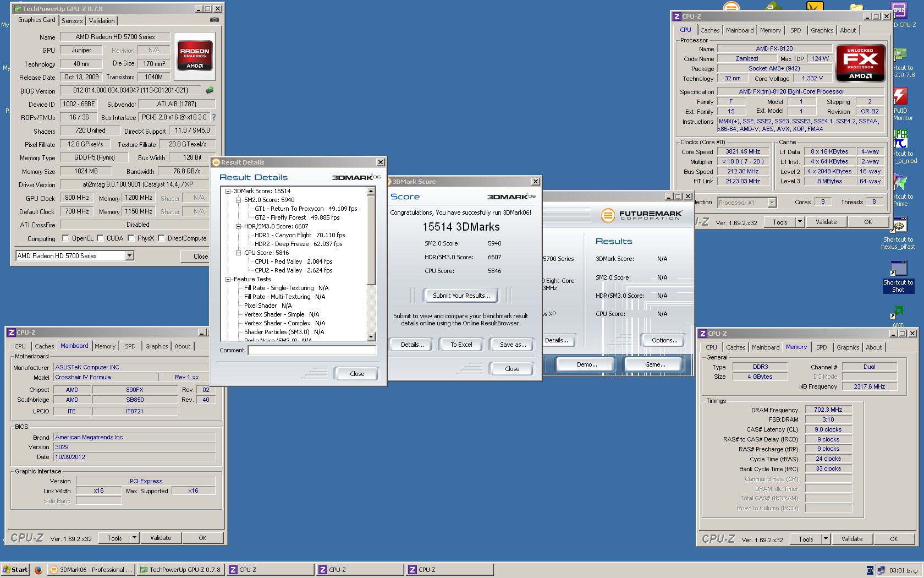
Task: Open the Start menu
Action: (x=15, y=570)
